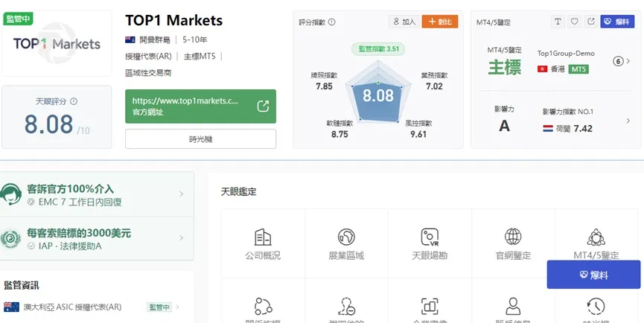This screenshot has width=644, height=323.
Task: Click the 荷蘭 7.42 influence value
Action: tap(583, 129)
